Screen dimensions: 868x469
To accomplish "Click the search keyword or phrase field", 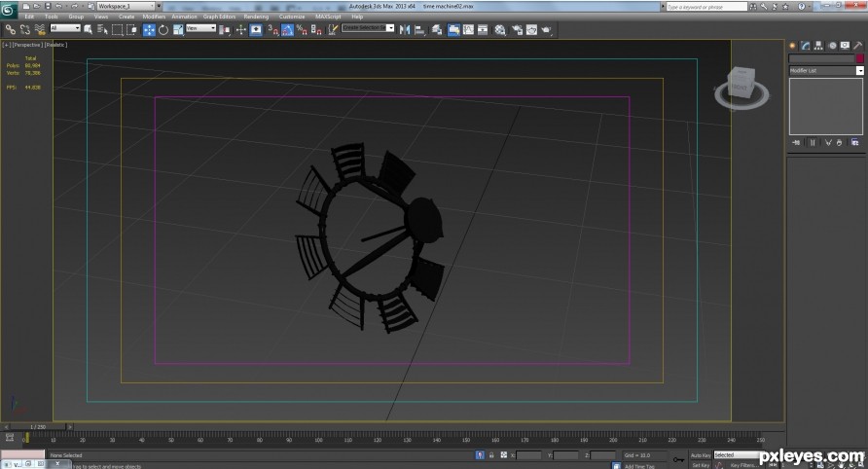I will (x=706, y=7).
